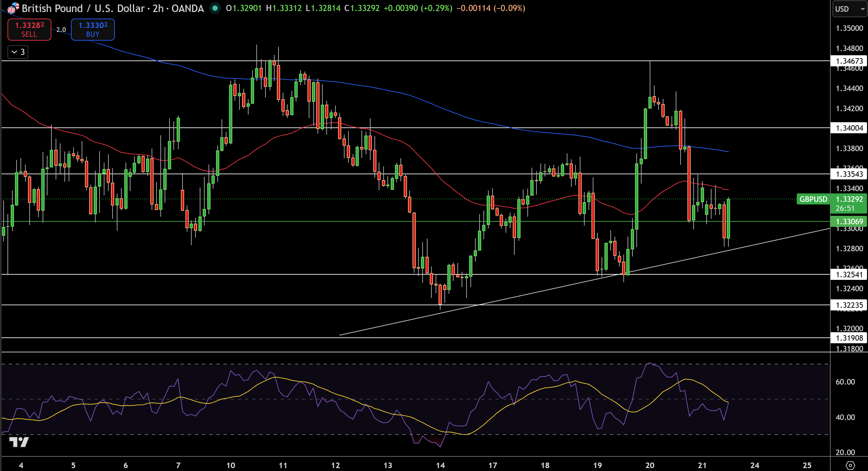Select the 1.32541 horizontal line price label
This screenshot has height=471, width=868.
coord(849,274)
